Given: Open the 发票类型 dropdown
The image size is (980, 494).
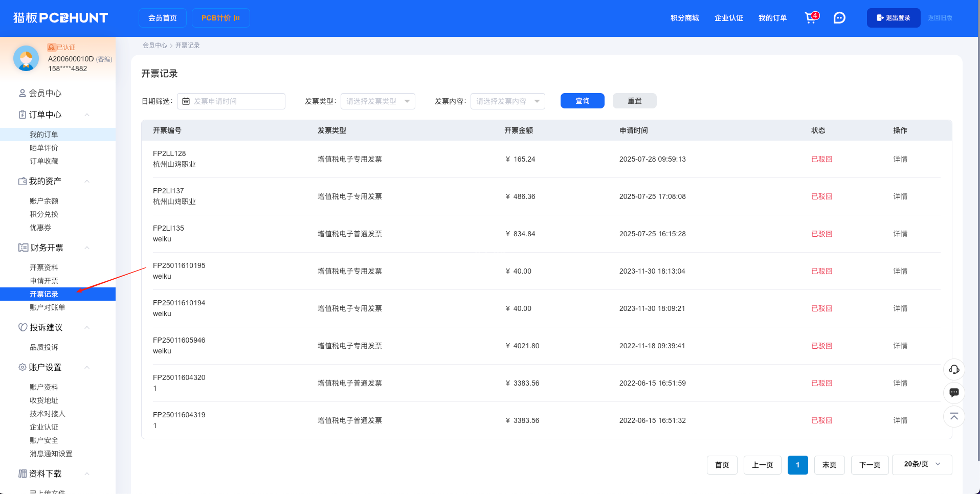Looking at the screenshot, I should [377, 101].
